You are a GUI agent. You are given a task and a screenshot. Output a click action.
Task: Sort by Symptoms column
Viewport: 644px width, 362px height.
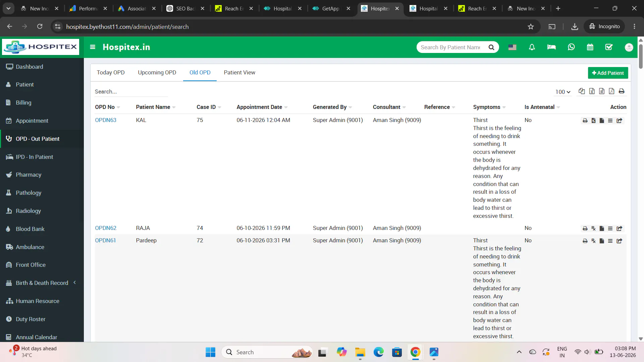[x=489, y=107]
